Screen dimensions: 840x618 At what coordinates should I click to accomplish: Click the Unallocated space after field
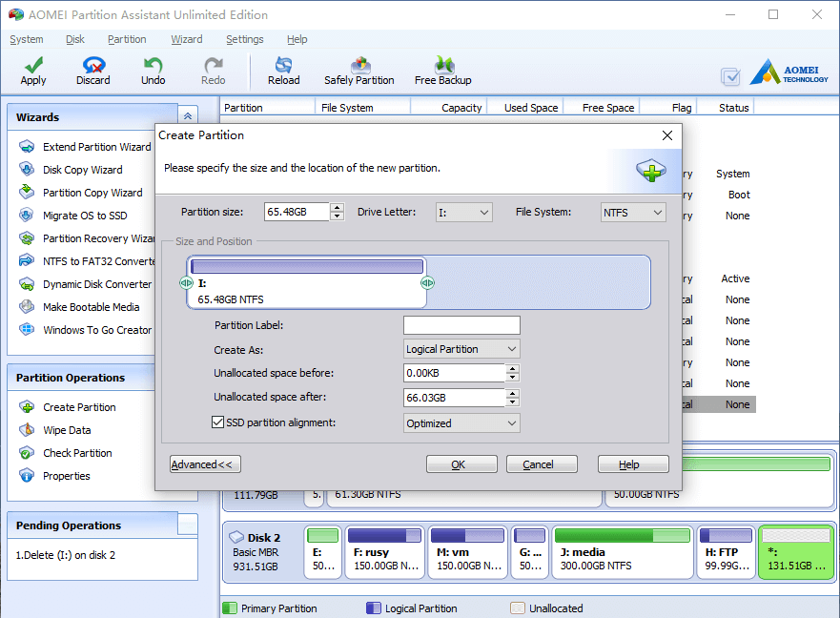point(454,398)
